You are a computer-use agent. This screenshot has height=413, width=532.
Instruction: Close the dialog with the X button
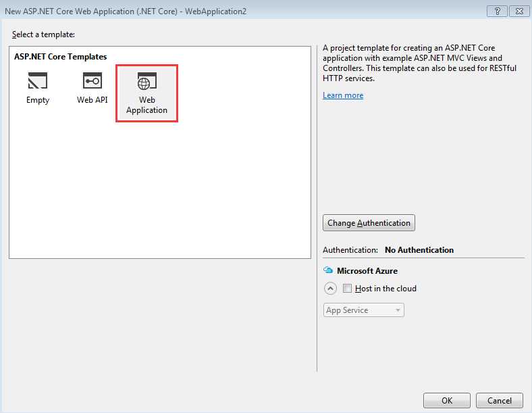[519, 11]
